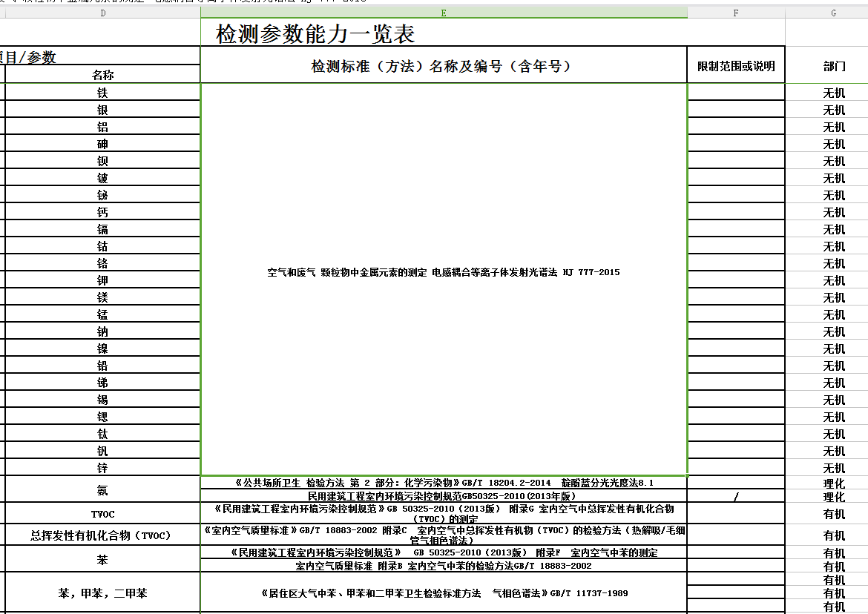Select the 银 cell
Viewport: 868px width, 614px height.
coord(102,110)
